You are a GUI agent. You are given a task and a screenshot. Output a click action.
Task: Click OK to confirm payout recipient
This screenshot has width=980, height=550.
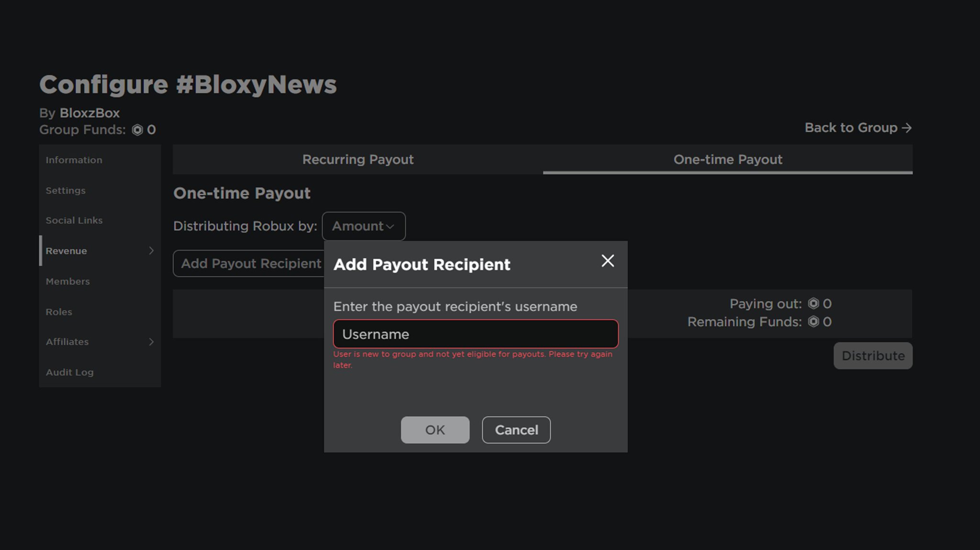(435, 429)
